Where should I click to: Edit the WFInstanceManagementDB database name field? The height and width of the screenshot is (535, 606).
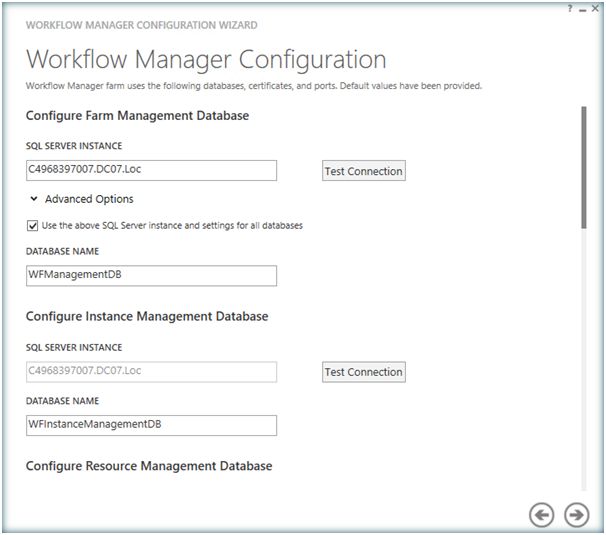click(x=152, y=425)
